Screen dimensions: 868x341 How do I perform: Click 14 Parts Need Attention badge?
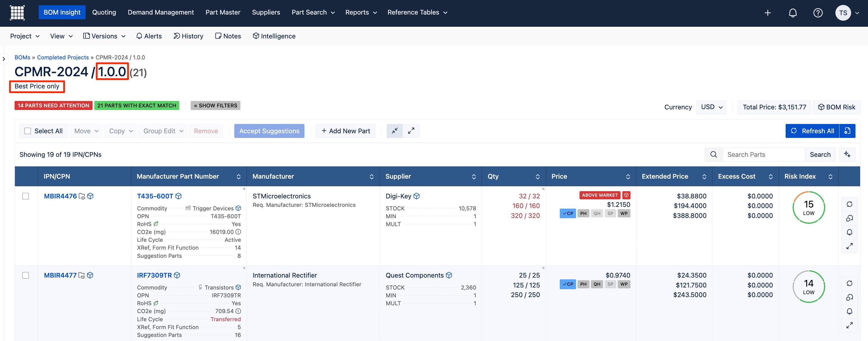tap(53, 105)
